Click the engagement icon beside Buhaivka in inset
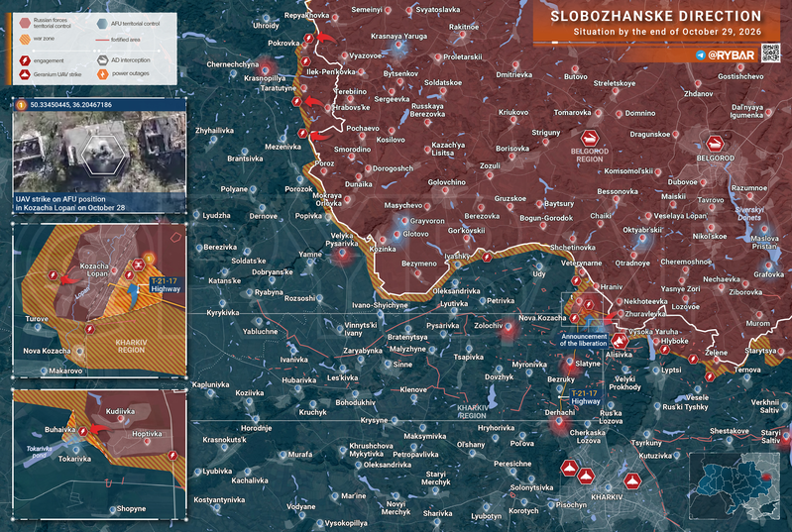Screen dimensions: 792x532 pos(83,431)
